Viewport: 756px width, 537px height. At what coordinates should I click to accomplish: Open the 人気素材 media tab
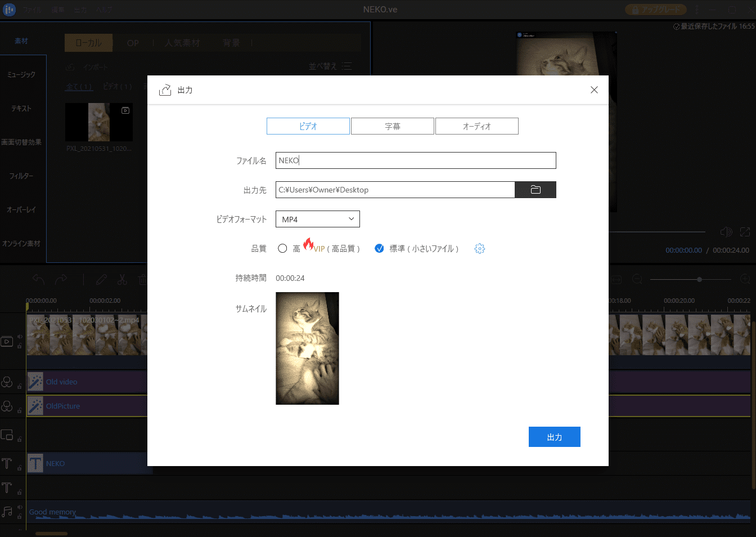pos(183,43)
